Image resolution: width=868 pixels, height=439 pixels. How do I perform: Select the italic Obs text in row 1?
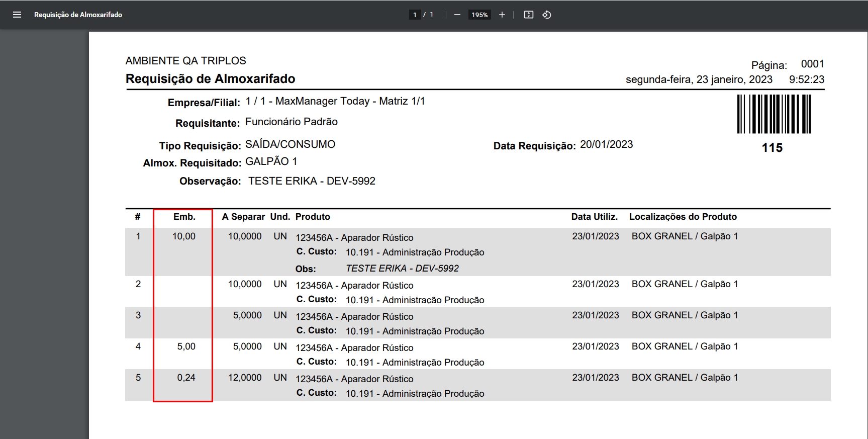point(402,269)
